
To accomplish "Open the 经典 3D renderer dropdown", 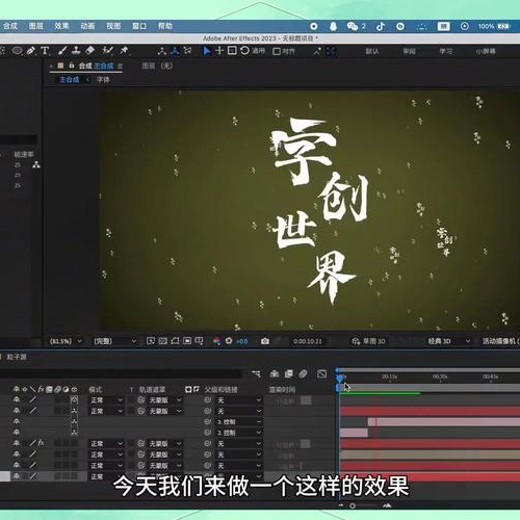I will tap(449, 341).
